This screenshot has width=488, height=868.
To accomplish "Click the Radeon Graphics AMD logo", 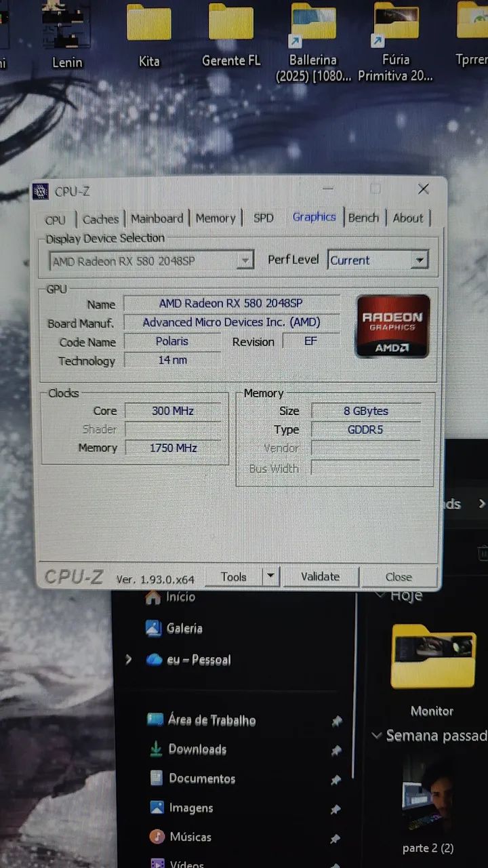I will [393, 326].
